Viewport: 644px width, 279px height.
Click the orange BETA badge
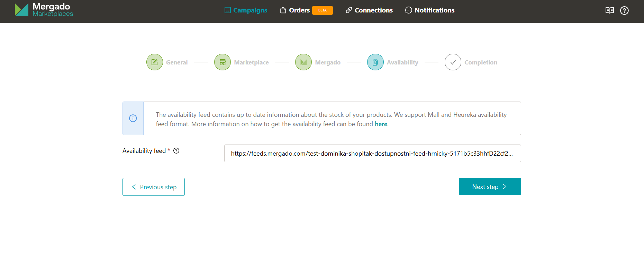tap(322, 10)
